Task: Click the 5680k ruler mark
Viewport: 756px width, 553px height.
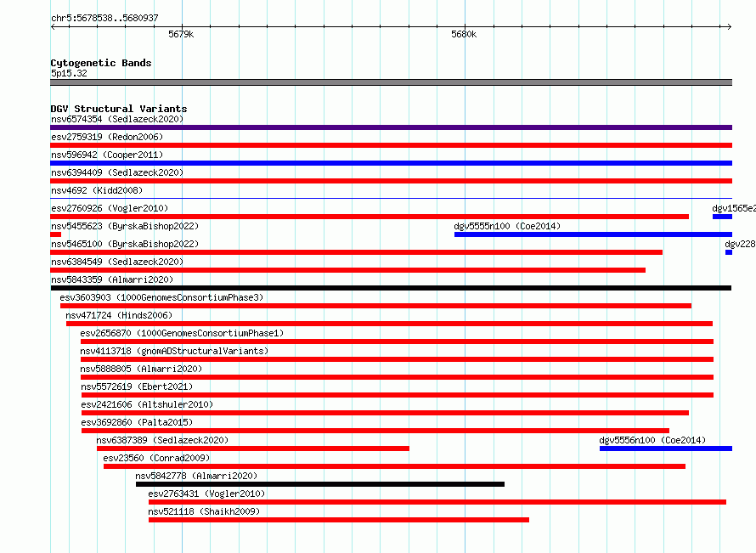Action: pyautogui.click(x=464, y=34)
